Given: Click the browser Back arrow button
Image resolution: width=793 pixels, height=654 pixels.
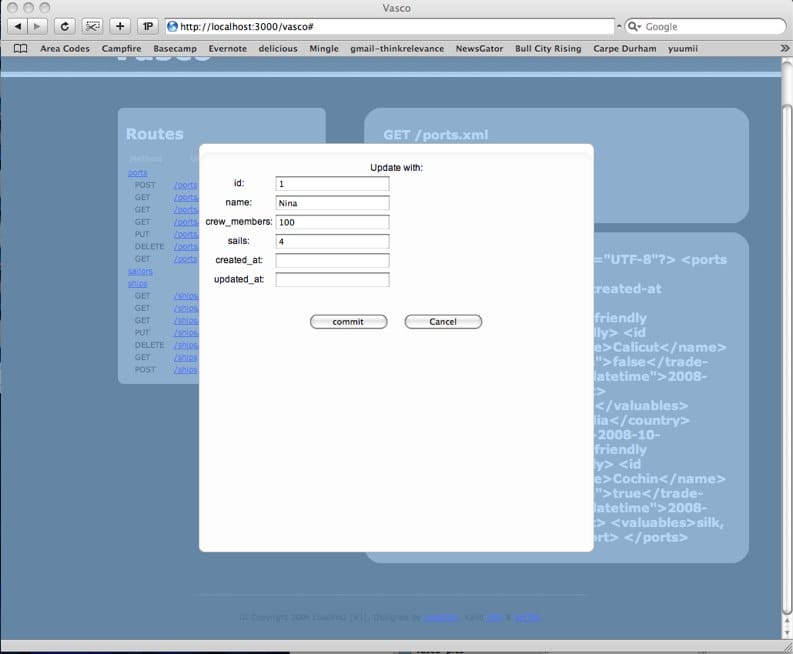Looking at the screenshot, I should point(19,26).
